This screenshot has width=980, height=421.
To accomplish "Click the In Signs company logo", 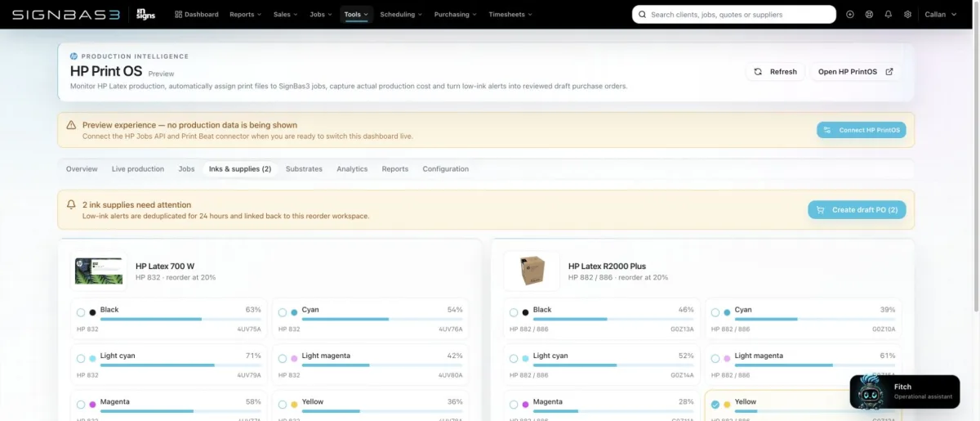I will pos(145,14).
